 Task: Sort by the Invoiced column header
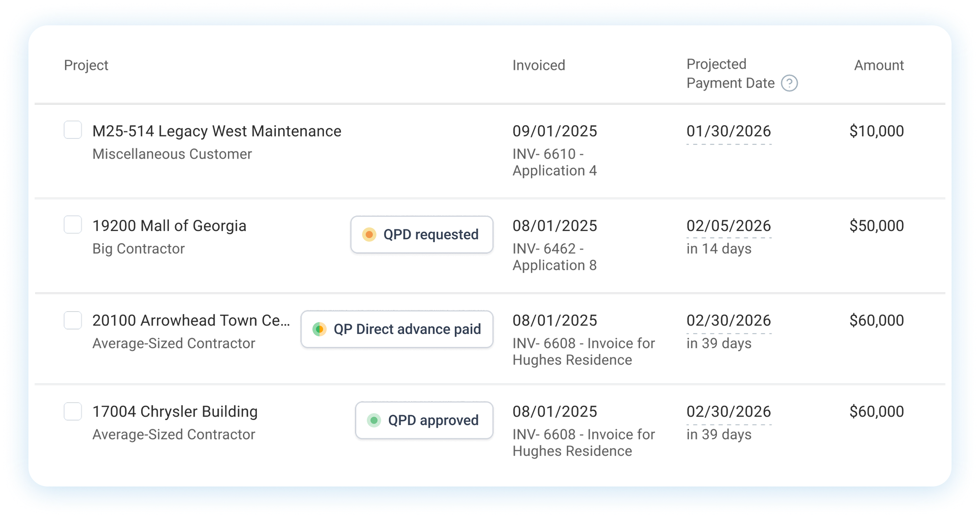[x=538, y=65]
